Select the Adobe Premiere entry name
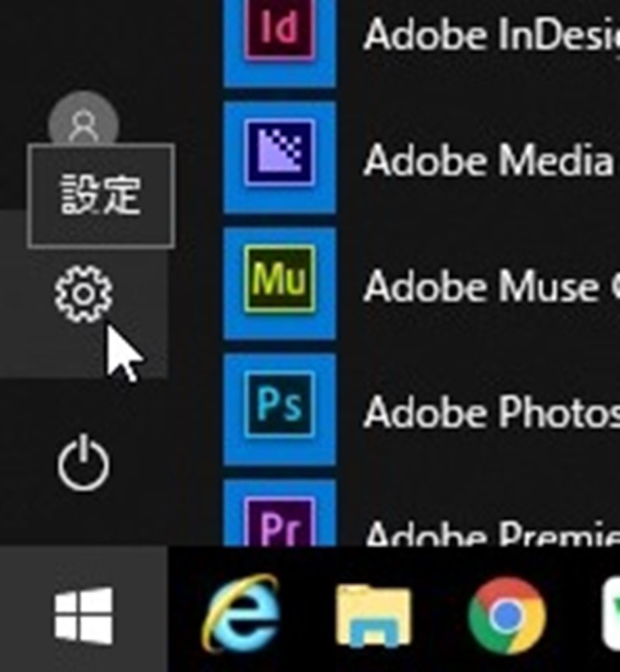 click(491, 533)
